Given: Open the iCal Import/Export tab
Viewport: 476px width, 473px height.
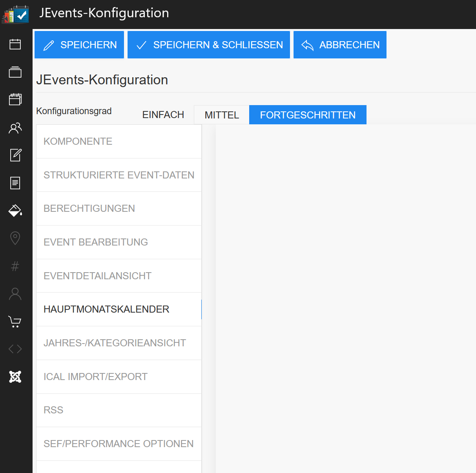Looking at the screenshot, I should point(119,377).
